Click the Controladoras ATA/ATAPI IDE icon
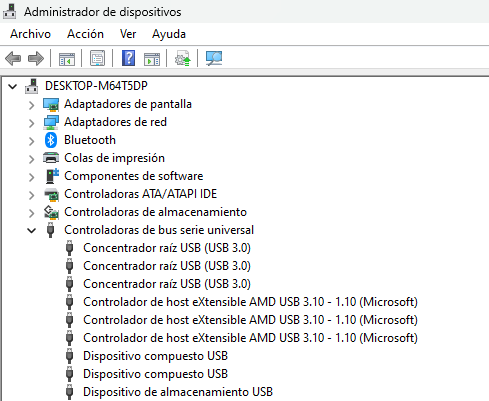The width and height of the screenshot is (489, 401). [51, 194]
